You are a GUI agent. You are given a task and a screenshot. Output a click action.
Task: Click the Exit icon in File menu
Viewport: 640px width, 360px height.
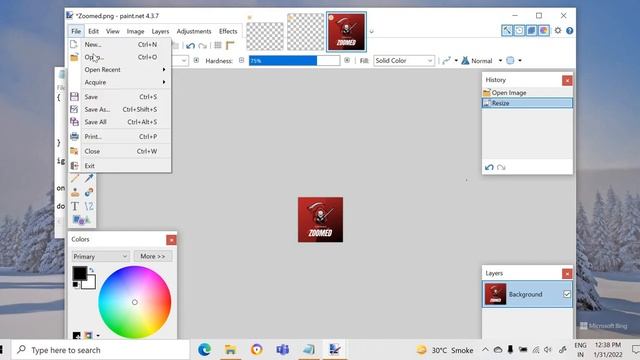pyautogui.click(x=74, y=166)
